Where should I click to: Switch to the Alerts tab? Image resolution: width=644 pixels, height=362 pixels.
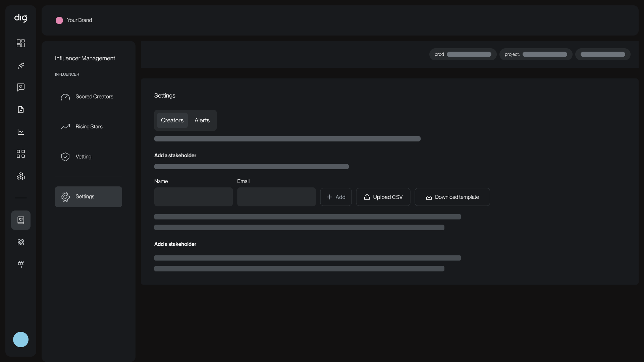pyautogui.click(x=202, y=120)
